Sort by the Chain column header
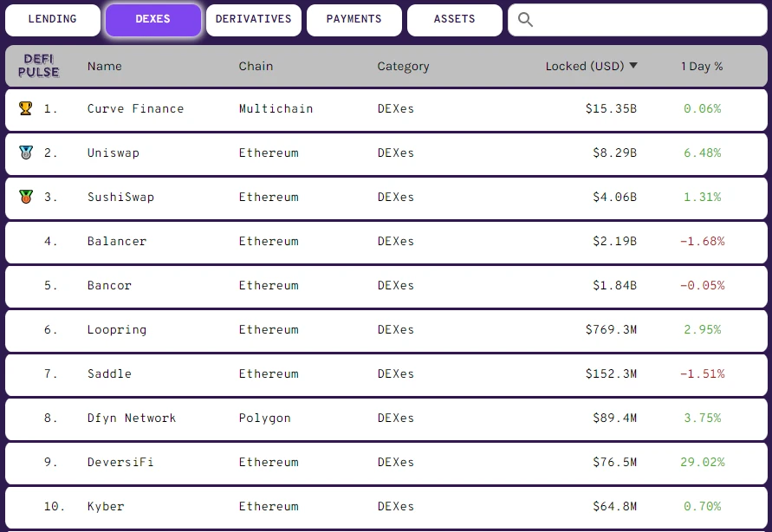Viewport: 772px width, 532px height. [256, 66]
